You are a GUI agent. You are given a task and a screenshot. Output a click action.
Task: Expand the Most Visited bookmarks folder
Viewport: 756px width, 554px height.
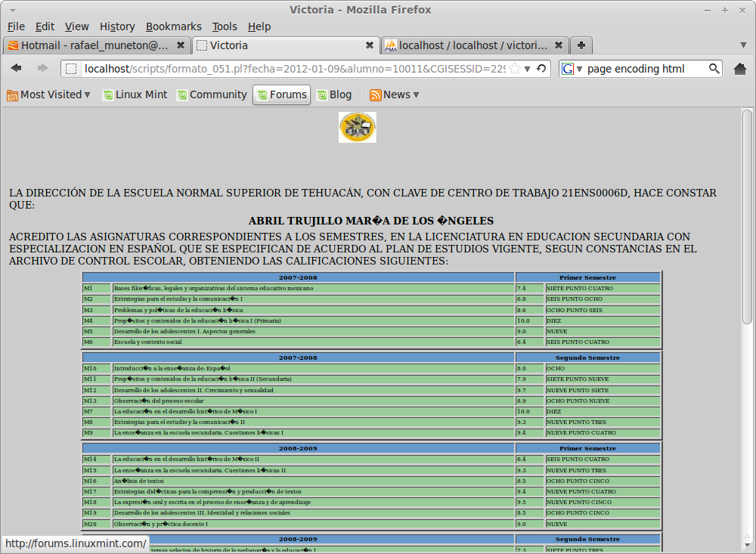click(x=48, y=95)
